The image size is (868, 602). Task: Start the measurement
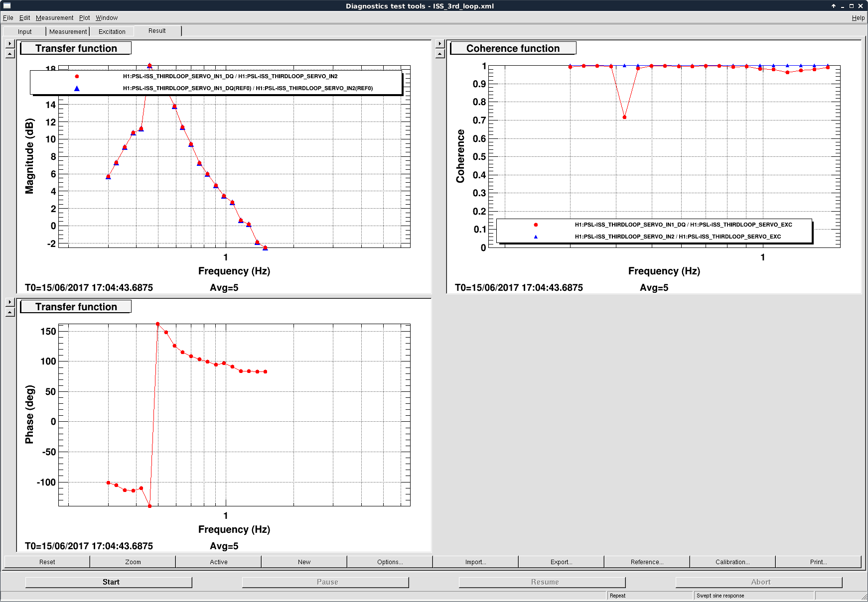click(x=109, y=582)
